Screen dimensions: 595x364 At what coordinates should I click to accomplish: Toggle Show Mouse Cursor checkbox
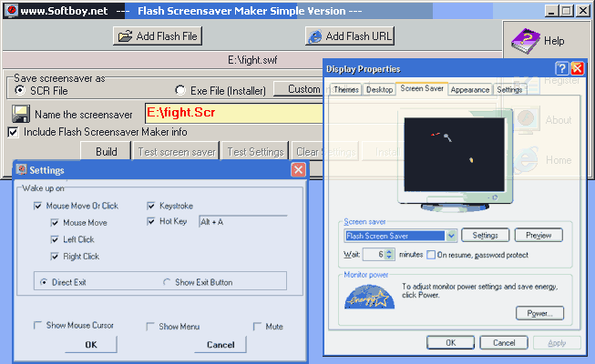point(37,326)
